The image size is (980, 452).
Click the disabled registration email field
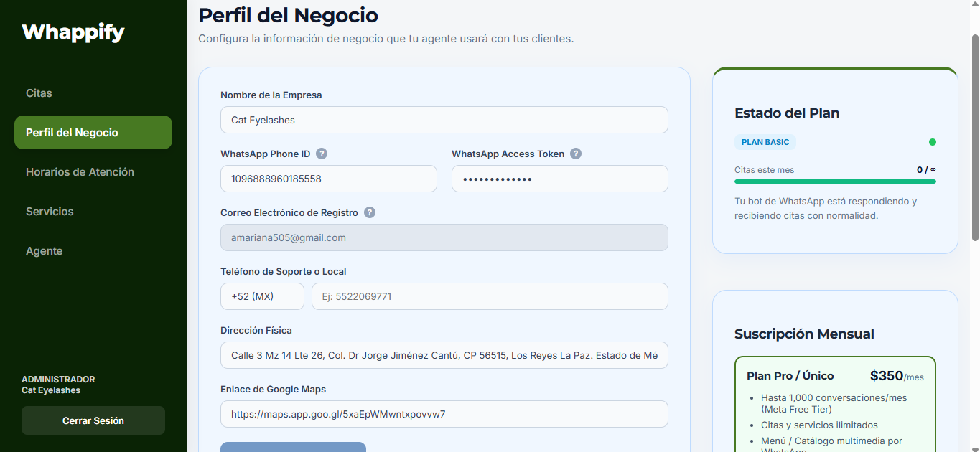tap(444, 237)
